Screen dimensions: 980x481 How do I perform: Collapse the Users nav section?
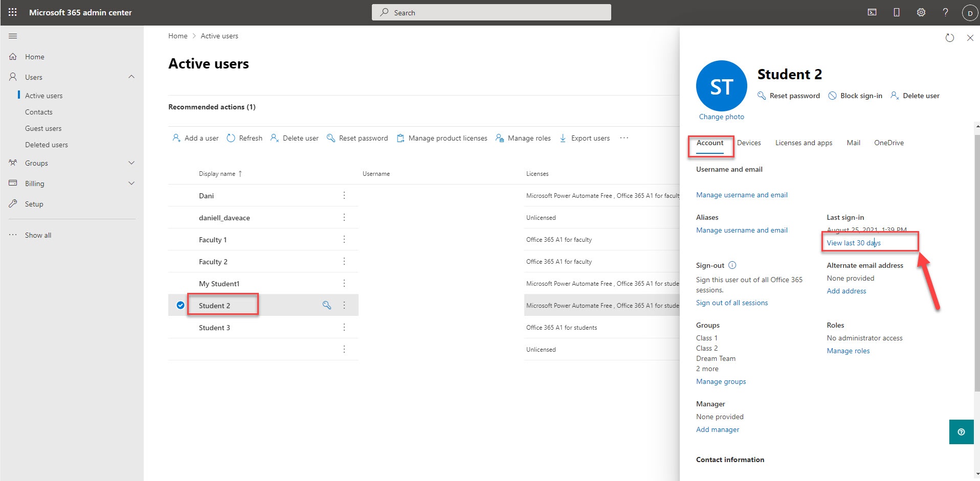pyautogui.click(x=131, y=77)
